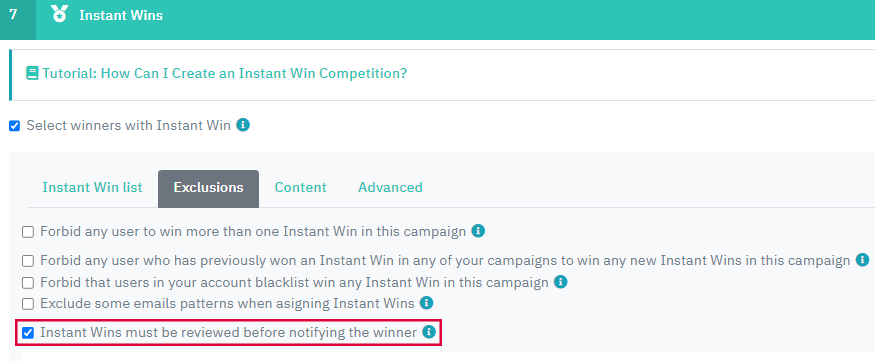Tick Exclude some emails patterns checkbox
The image size is (875, 361).
point(28,304)
